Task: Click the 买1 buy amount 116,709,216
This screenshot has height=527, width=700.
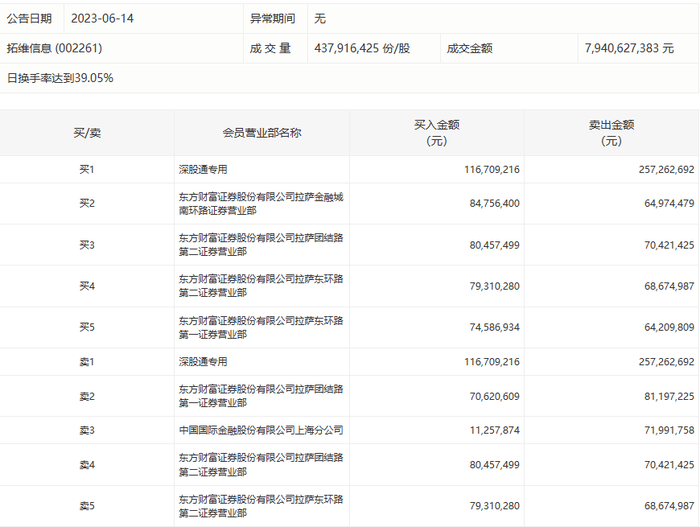Action: 492,169
